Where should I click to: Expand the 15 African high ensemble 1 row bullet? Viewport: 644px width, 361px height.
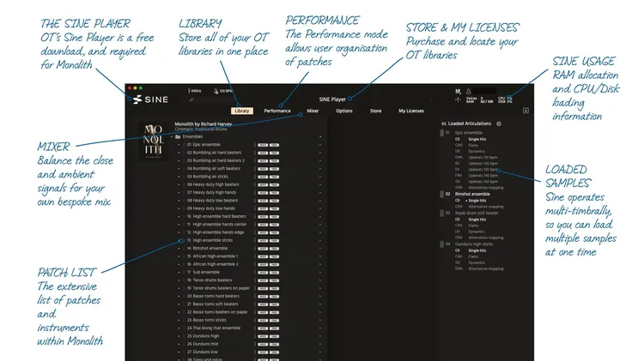point(179,256)
